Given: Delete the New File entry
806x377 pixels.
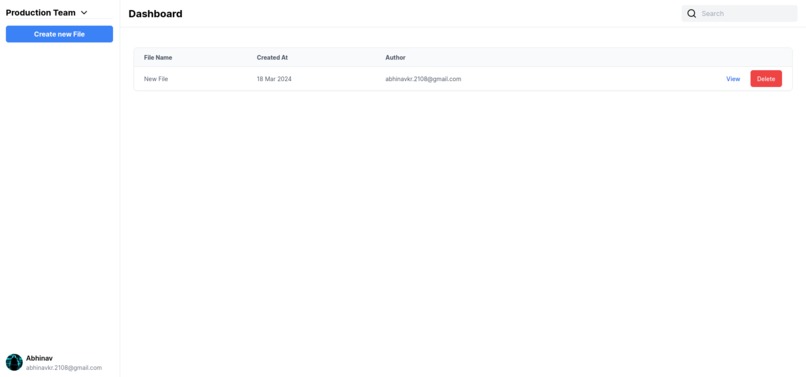Looking at the screenshot, I should (766, 79).
